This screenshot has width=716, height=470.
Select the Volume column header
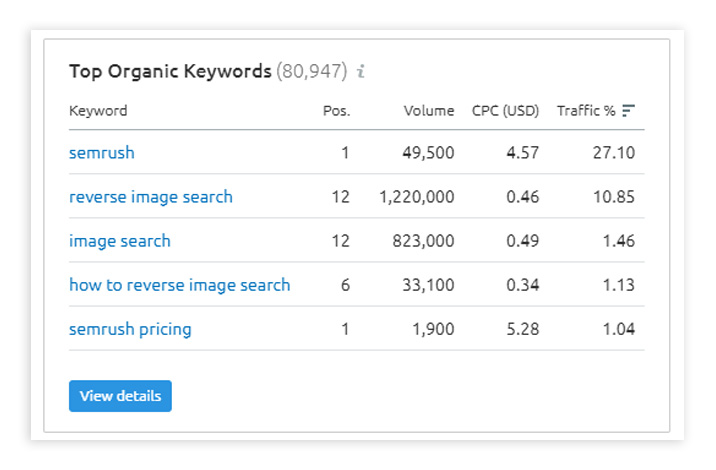[428, 111]
